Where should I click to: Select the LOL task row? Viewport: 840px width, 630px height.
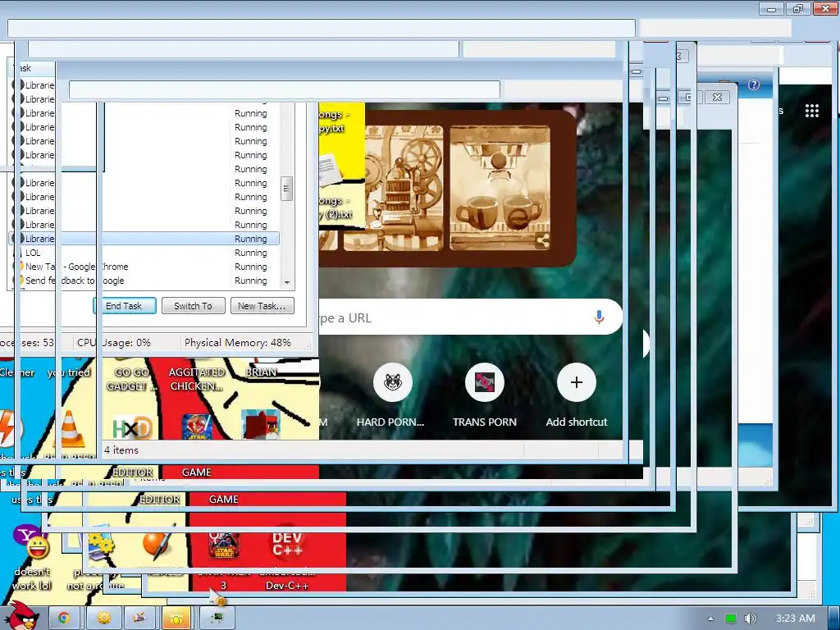point(144,253)
